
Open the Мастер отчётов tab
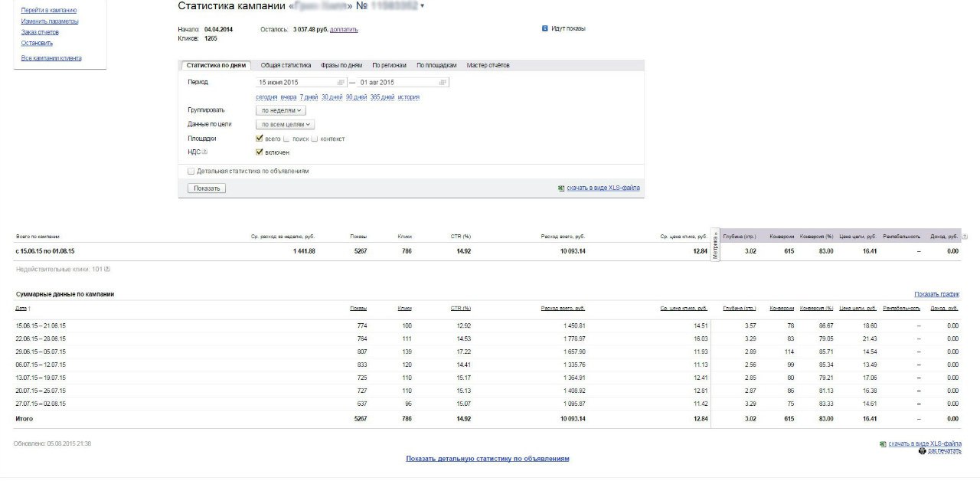pyautogui.click(x=488, y=65)
